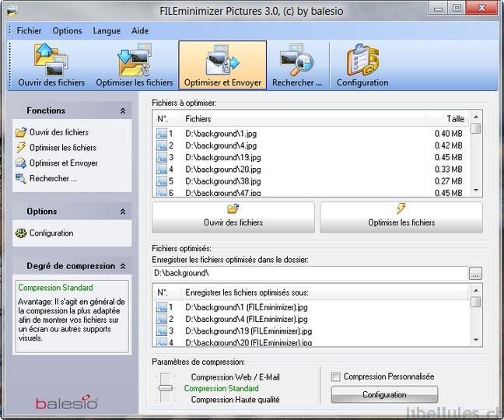This screenshot has height=420, width=504.
Task: Click Optimiser et Envoyer link in Fonctions
Action: click(x=64, y=163)
